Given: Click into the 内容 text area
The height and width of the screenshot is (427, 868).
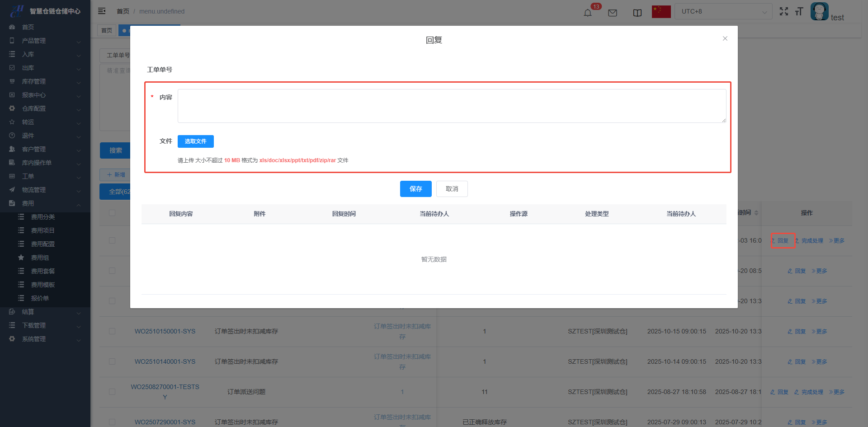Looking at the screenshot, I should pyautogui.click(x=452, y=106).
